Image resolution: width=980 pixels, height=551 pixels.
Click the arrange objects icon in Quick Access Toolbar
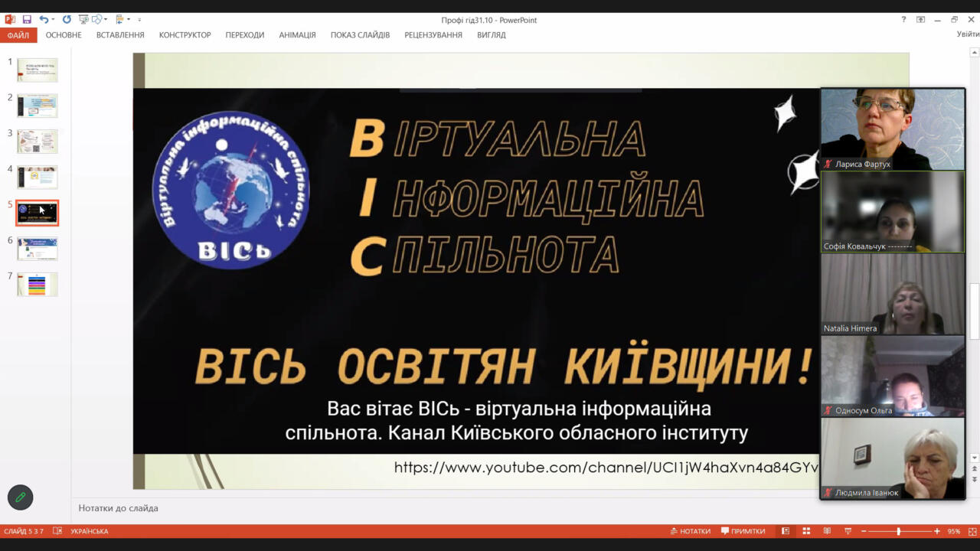point(120,20)
